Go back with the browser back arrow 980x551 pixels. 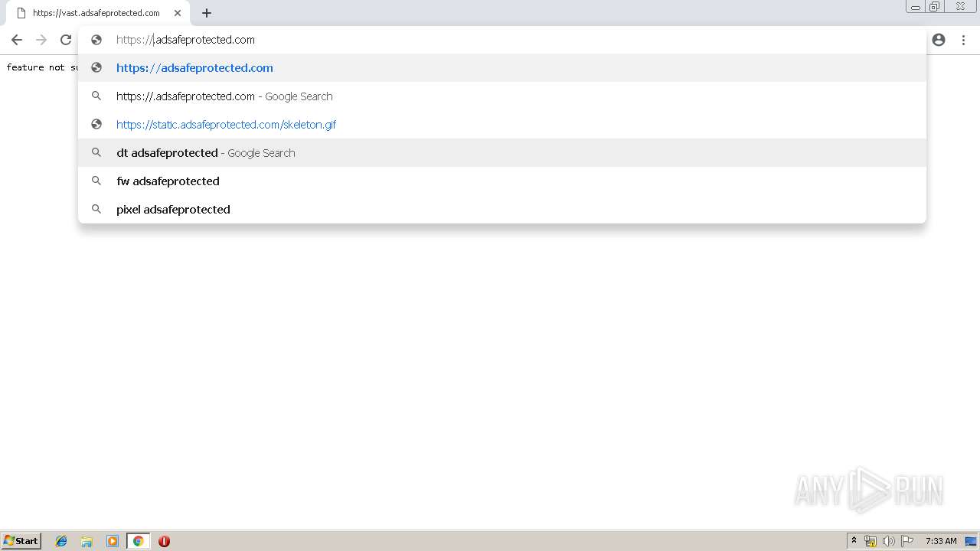click(17, 40)
